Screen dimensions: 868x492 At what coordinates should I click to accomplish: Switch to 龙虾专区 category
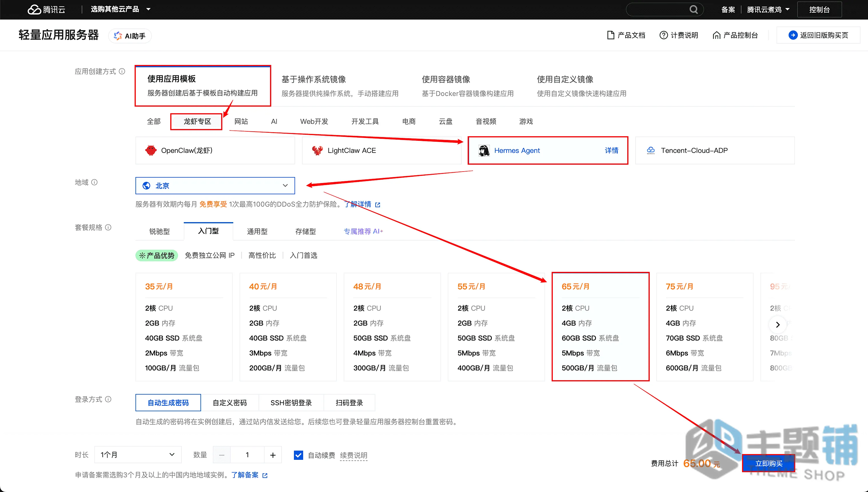tap(197, 121)
